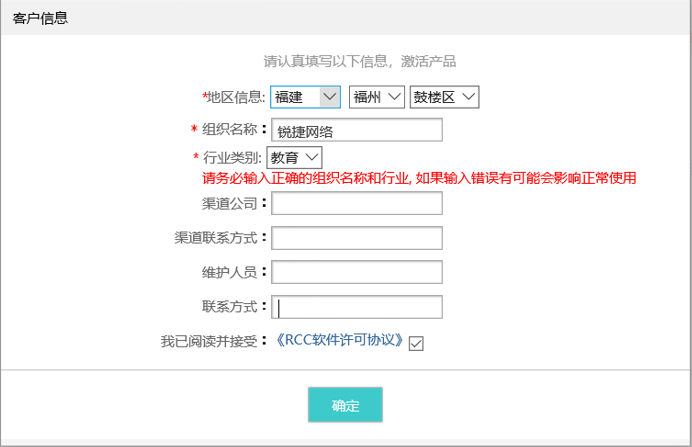Click into the 维护人员 input field
Screen dimensions: 692x447
357,272
